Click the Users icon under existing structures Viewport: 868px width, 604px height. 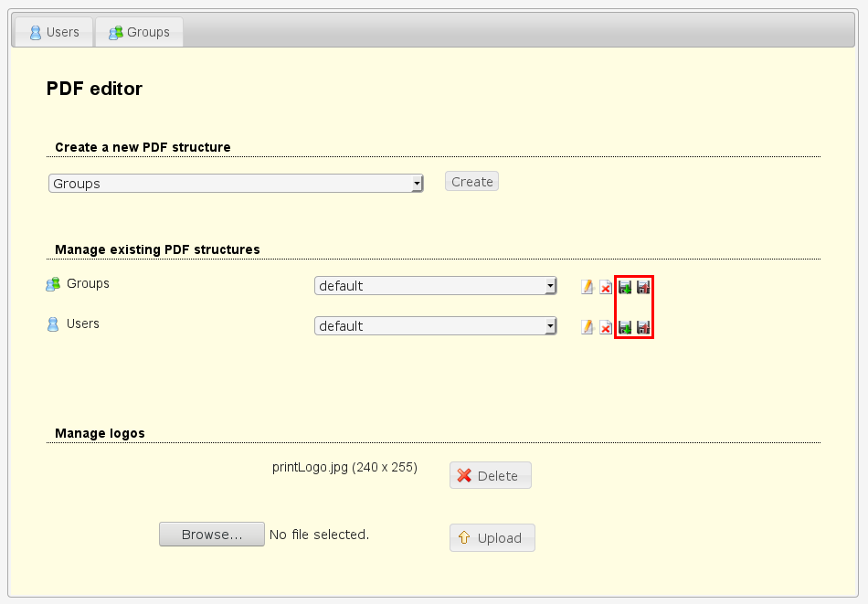(53, 324)
